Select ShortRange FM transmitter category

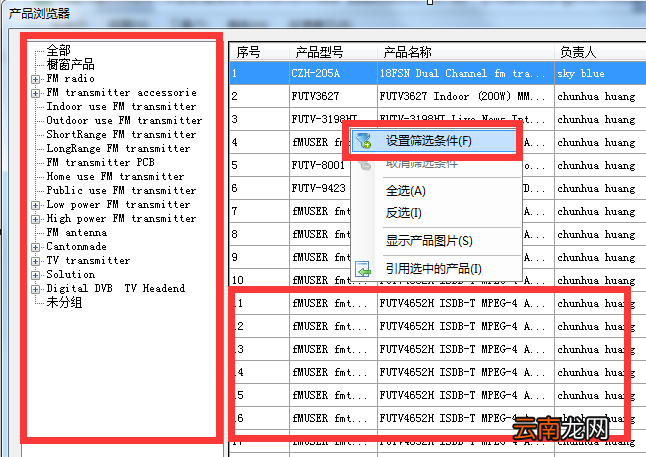click(121, 134)
